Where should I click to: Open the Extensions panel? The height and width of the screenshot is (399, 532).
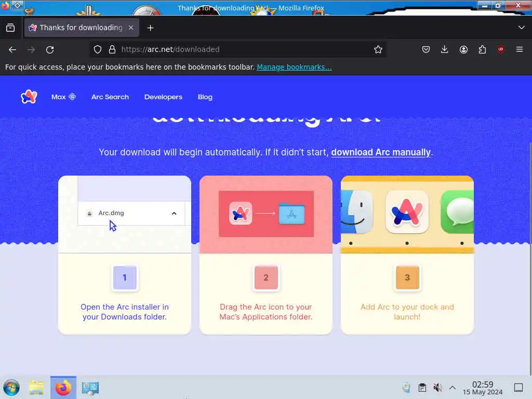point(482,49)
